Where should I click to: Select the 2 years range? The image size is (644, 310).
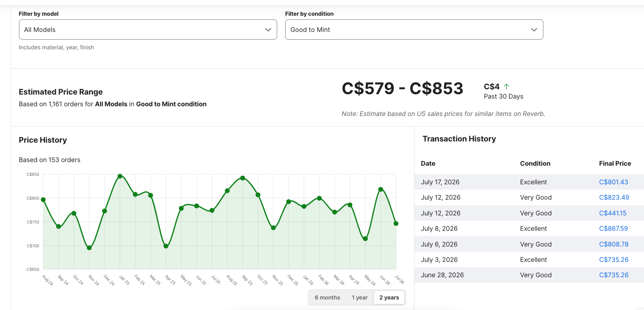pyautogui.click(x=389, y=297)
